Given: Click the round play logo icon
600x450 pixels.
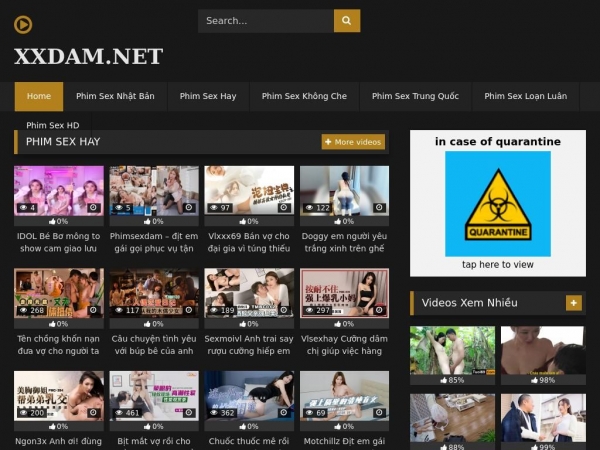Looking at the screenshot, I should [23, 25].
